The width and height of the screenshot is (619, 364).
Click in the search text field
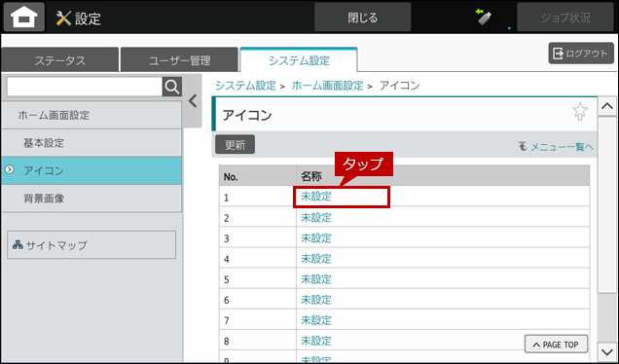click(85, 87)
